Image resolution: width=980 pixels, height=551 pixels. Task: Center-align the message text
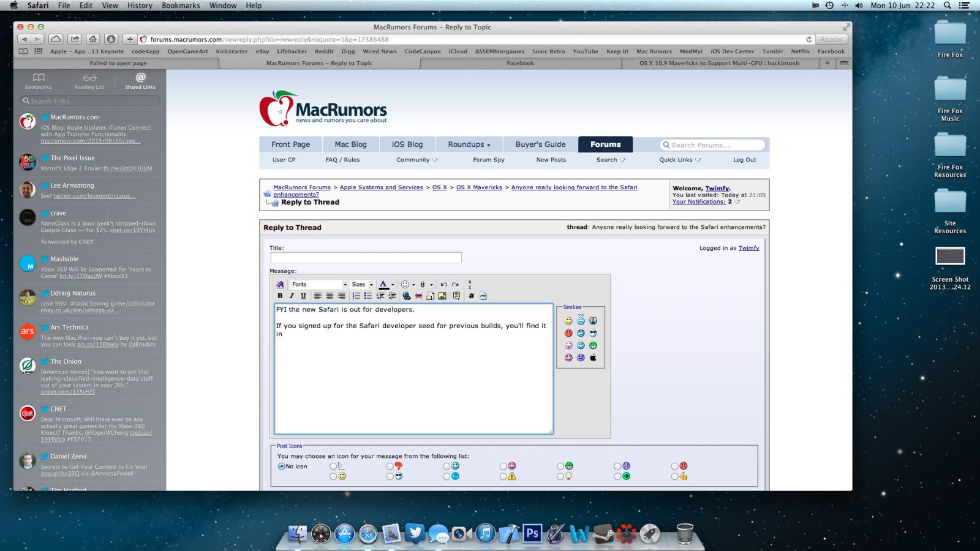[330, 296]
